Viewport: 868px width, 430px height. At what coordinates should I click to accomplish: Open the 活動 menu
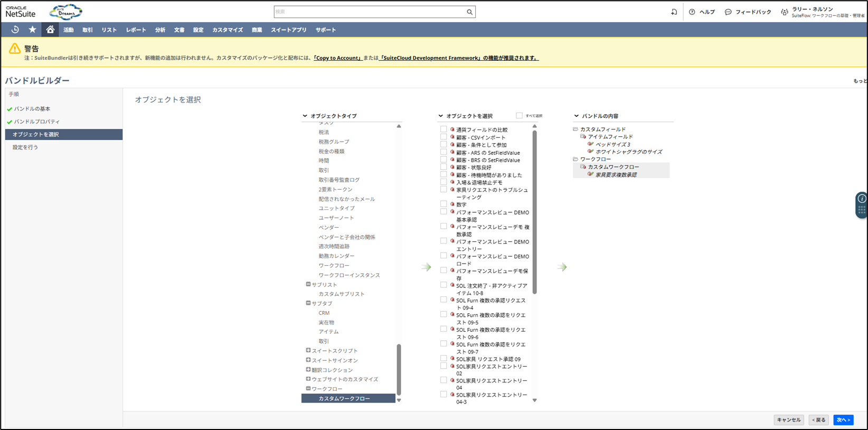coord(69,30)
